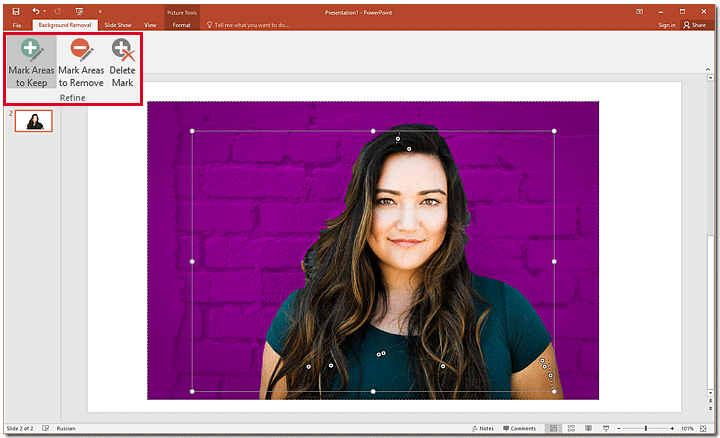Undo the last action
This screenshot has width=720, height=438.
(x=36, y=10)
